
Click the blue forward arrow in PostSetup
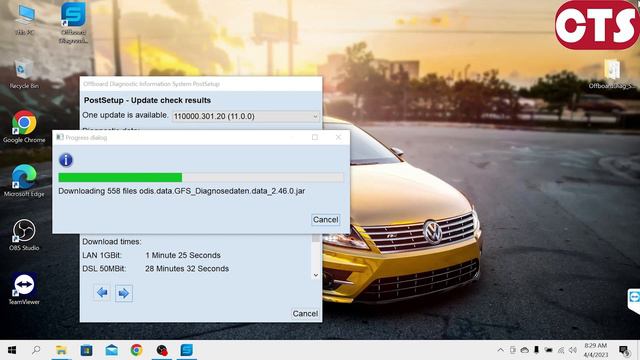coord(124,293)
